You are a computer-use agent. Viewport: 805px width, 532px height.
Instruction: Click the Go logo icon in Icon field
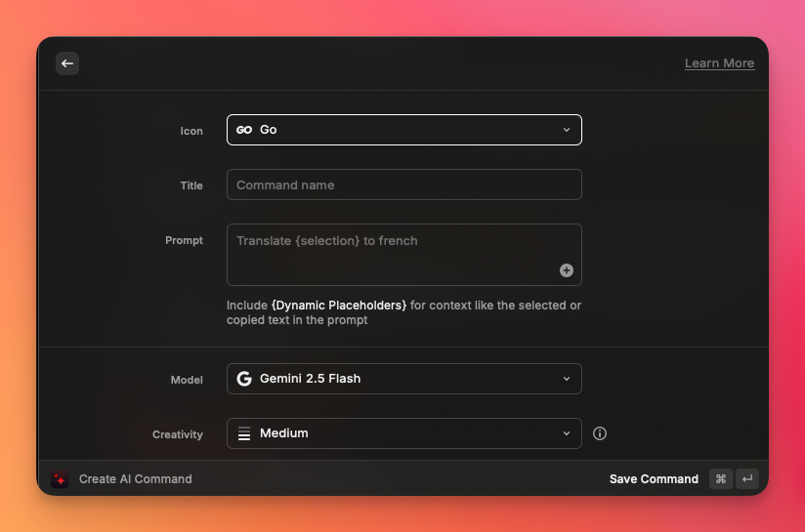[244, 130]
